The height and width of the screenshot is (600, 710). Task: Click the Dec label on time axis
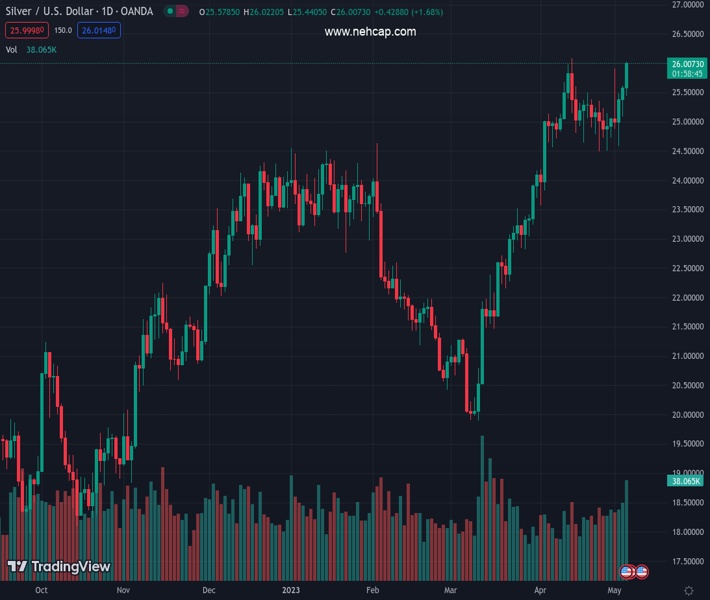pyautogui.click(x=208, y=591)
